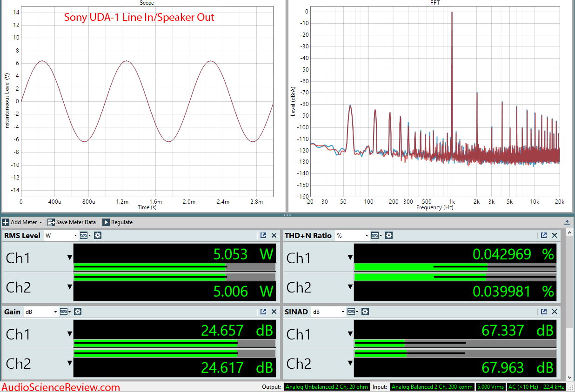This screenshot has height=392, width=575.
Task: Expand THD+N Ratio Ch2 channel arrow
Action: 350,287
